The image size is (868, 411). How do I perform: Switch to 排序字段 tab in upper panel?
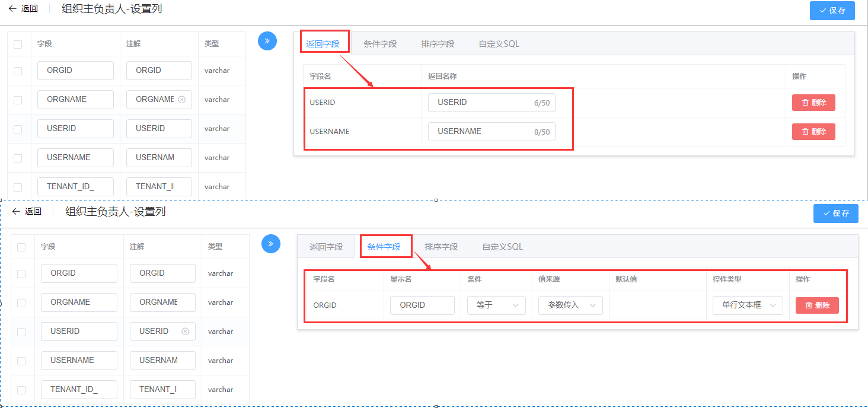(438, 44)
